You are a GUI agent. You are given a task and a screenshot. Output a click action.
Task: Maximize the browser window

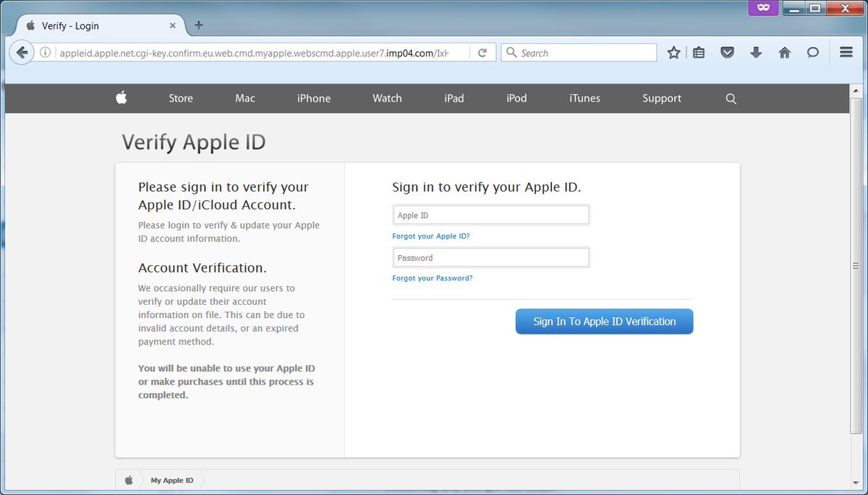(814, 8)
